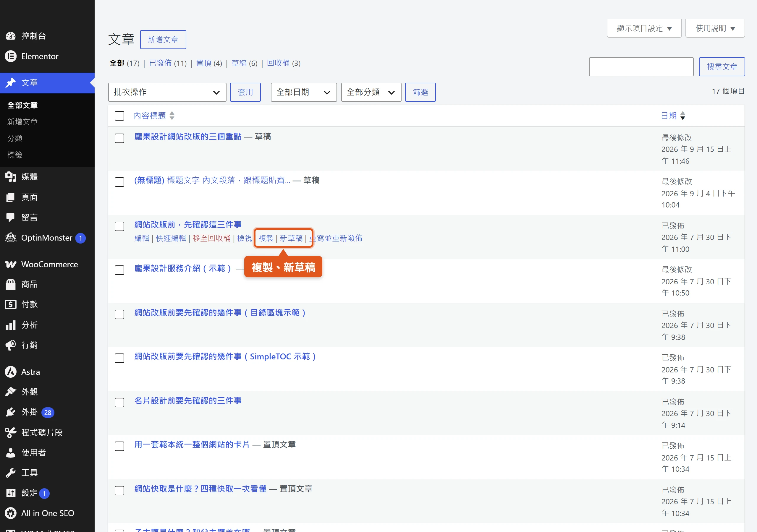This screenshot has height=532, width=757.
Task: Open 全部文章 submenu item
Action: tap(22, 105)
